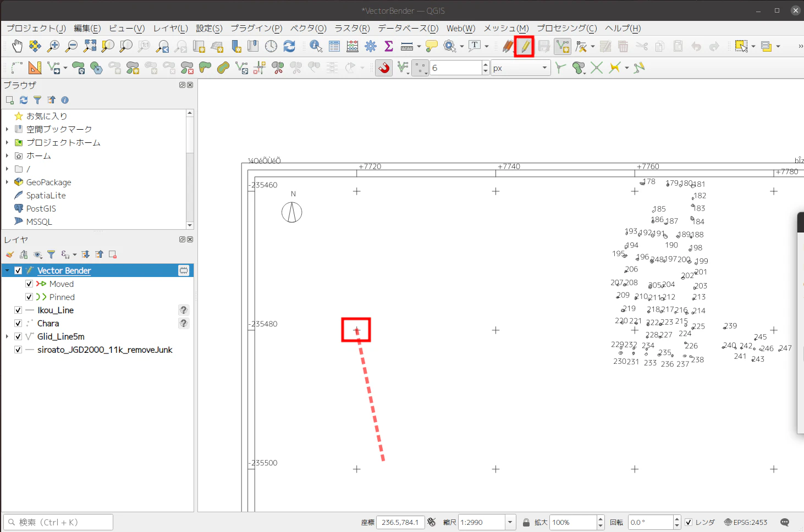
Task: Toggle Chara layer visibility checkbox
Action: [x=18, y=323]
